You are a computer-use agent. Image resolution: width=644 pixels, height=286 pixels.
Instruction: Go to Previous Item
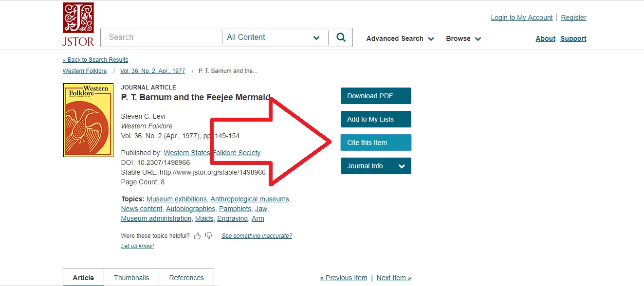coord(343,278)
